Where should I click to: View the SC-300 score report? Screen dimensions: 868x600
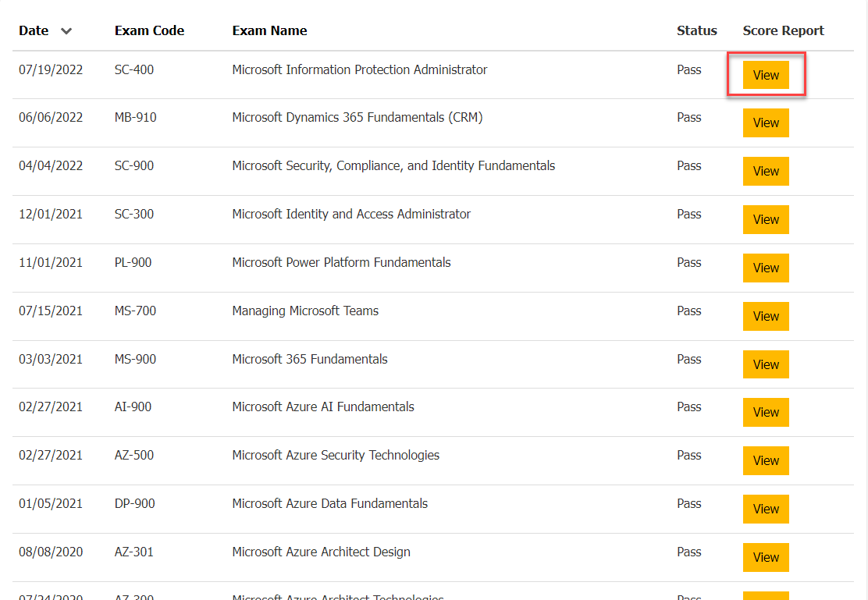tap(766, 219)
